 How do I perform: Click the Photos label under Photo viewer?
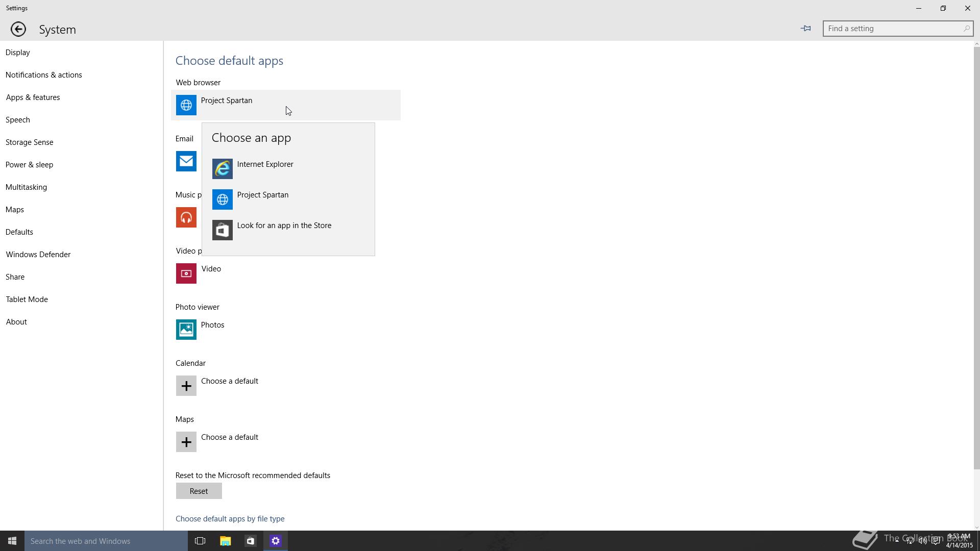click(213, 325)
